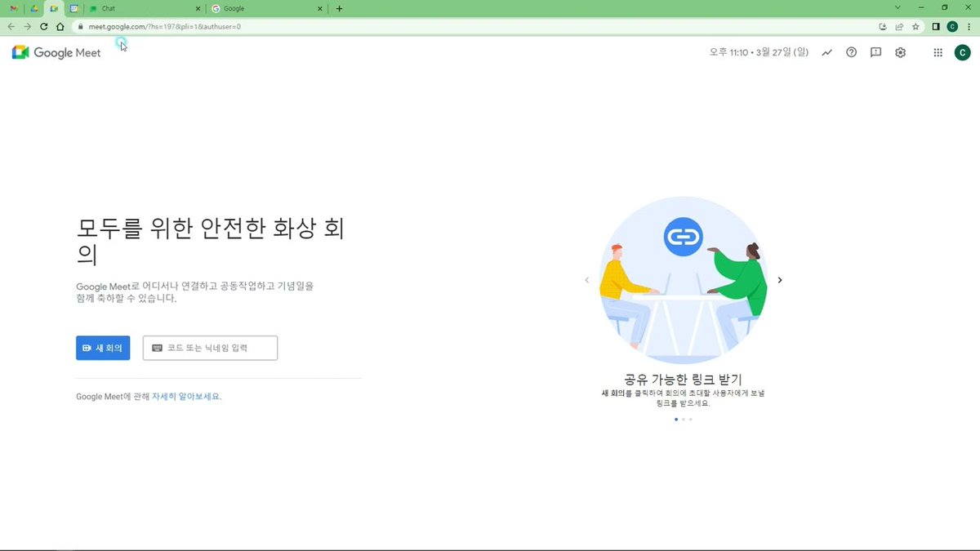Reload the current page
The image size is (980, 551).
tap(44, 26)
